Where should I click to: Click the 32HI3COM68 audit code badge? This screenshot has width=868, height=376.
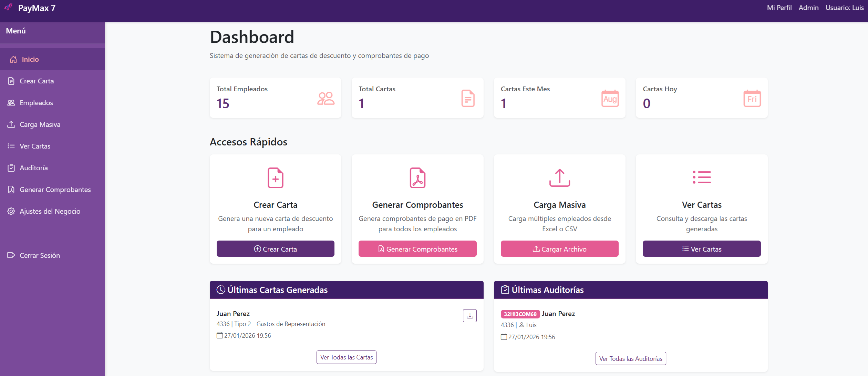point(520,314)
